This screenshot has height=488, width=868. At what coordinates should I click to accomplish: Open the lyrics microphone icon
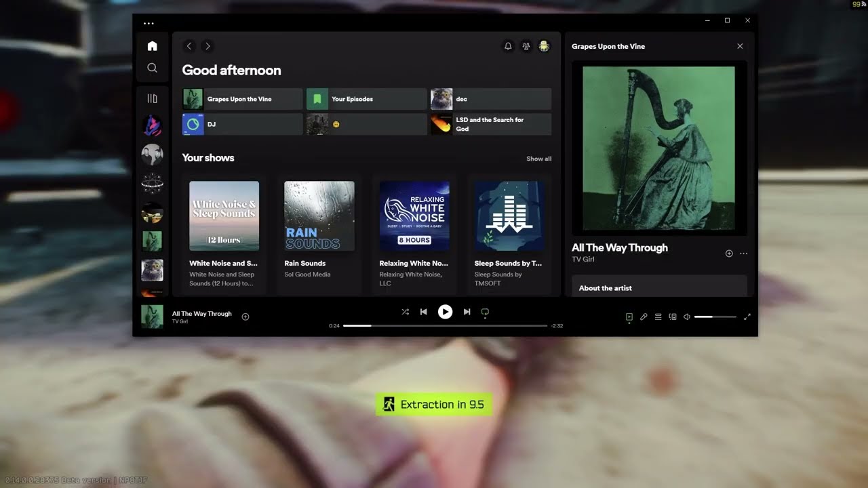644,317
